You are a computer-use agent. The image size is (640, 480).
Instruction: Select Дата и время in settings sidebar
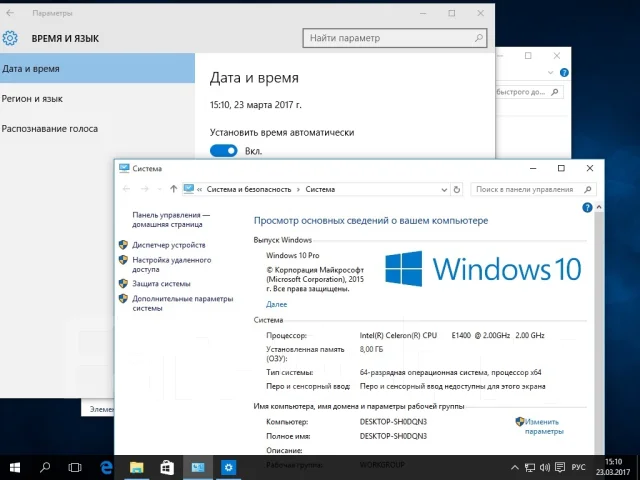(97, 69)
